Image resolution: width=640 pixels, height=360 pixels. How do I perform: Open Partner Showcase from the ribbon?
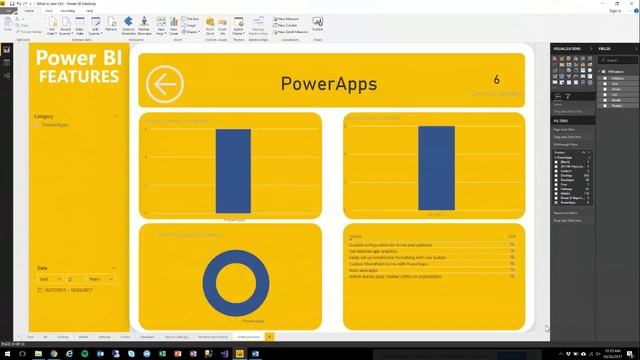tap(144, 26)
